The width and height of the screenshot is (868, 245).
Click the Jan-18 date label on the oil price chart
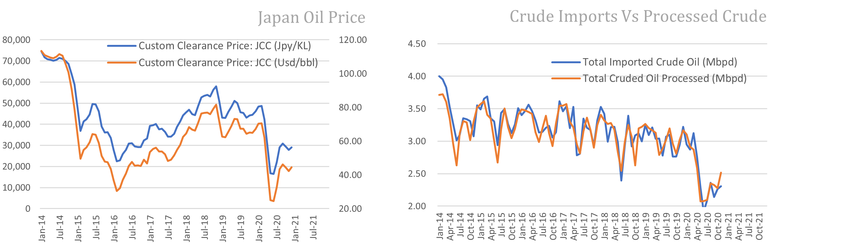click(187, 228)
